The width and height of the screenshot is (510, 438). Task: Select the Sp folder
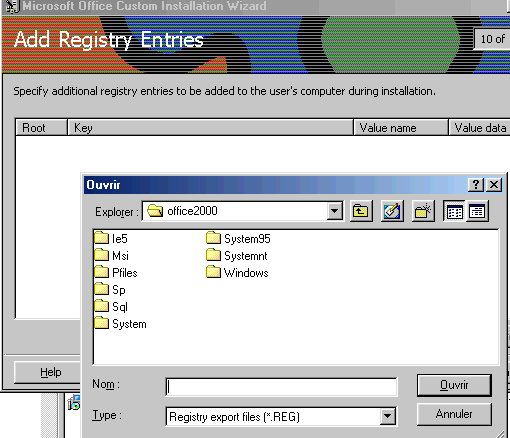click(110, 289)
